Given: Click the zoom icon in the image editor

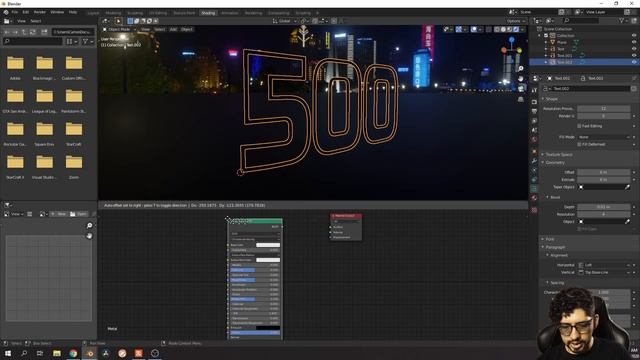Looking at the screenshot, I should click(x=89, y=226).
